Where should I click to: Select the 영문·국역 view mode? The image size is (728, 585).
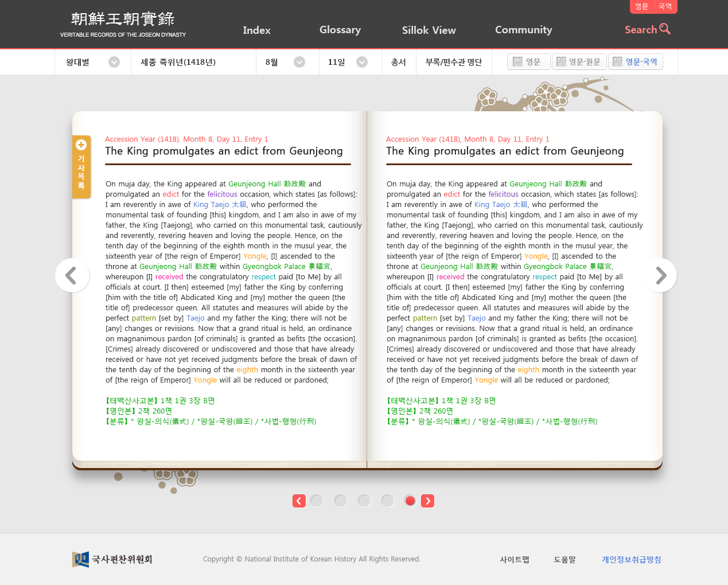pyautogui.click(x=635, y=62)
